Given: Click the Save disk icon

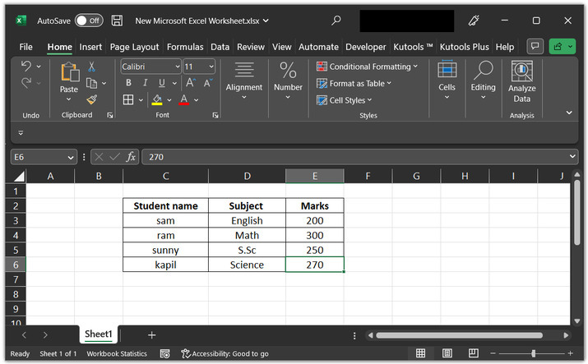Looking at the screenshot, I should [117, 20].
